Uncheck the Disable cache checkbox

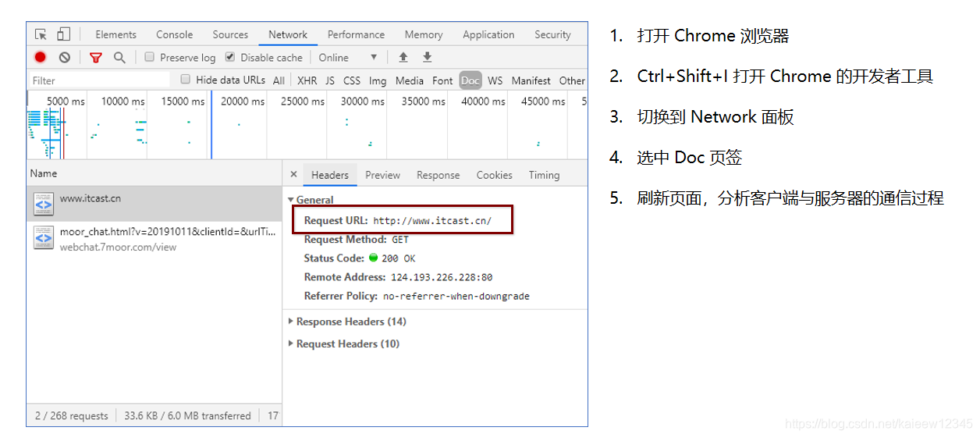[x=230, y=57]
